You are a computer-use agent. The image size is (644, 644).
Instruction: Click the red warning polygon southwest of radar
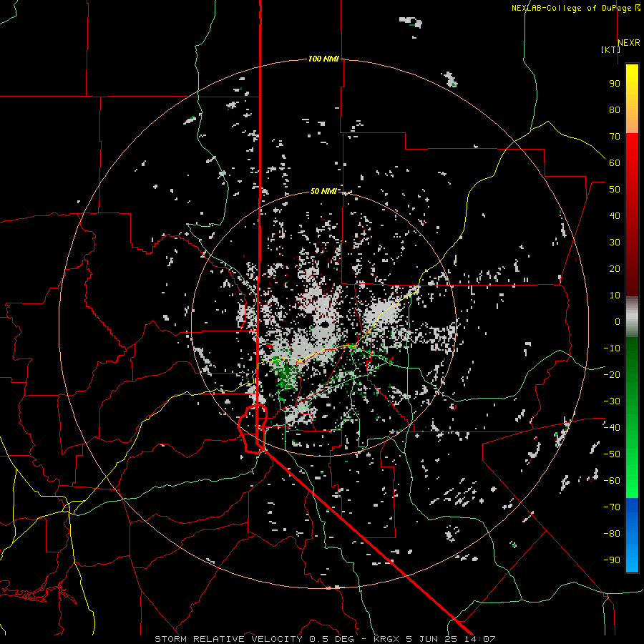253,429
